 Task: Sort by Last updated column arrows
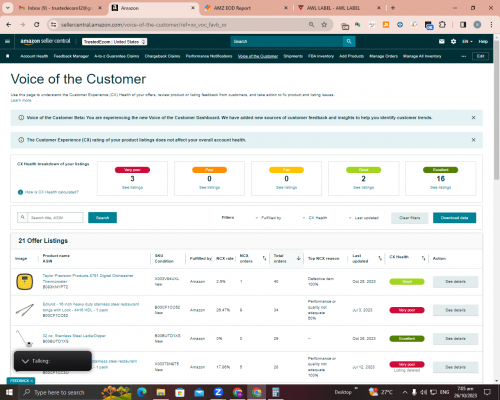(x=380, y=258)
